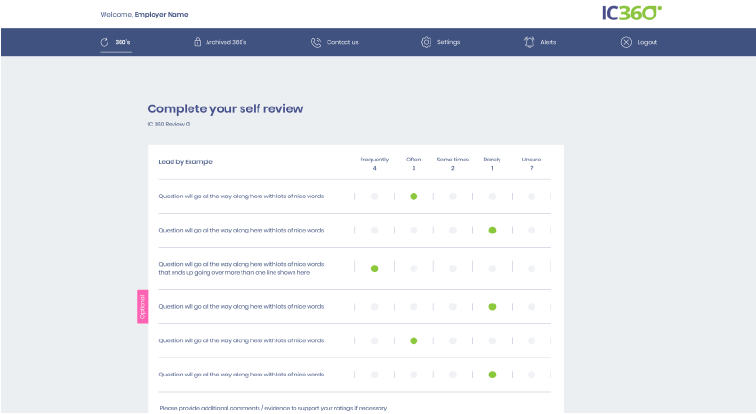Select Unsure for the first question
The image size is (756, 414).
pyautogui.click(x=531, y=197)
